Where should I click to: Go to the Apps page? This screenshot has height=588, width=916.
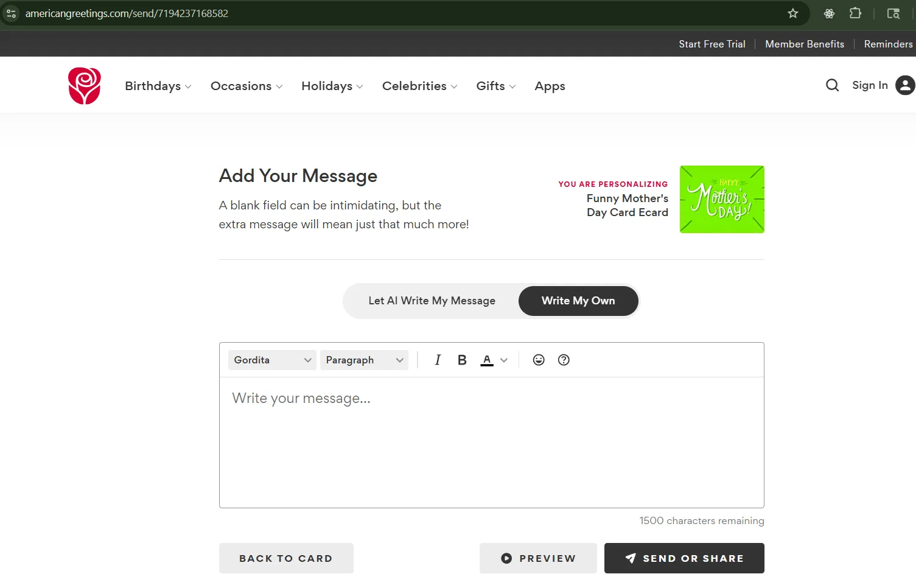pyautogui.click(x=550, y=86)
